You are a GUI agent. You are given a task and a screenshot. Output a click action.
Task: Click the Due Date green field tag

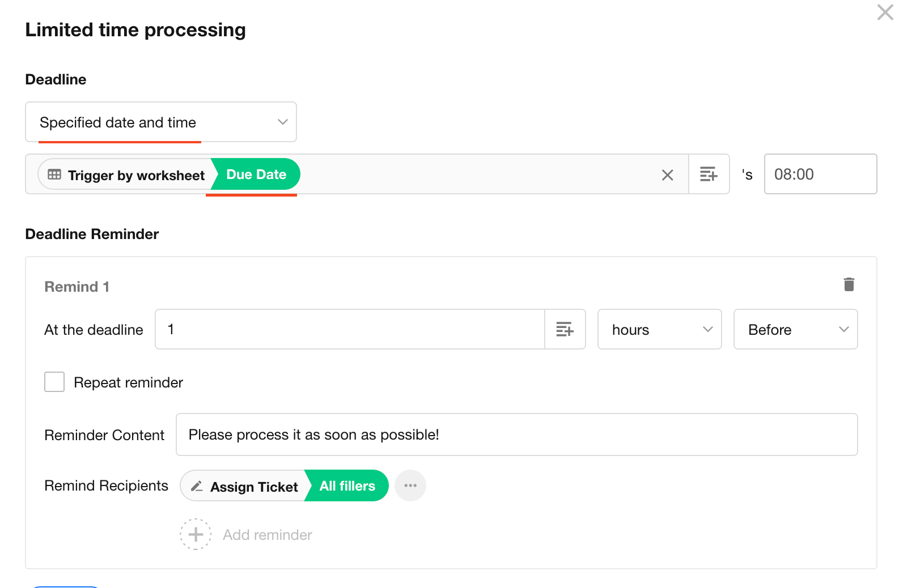click(x=256, y=174)
